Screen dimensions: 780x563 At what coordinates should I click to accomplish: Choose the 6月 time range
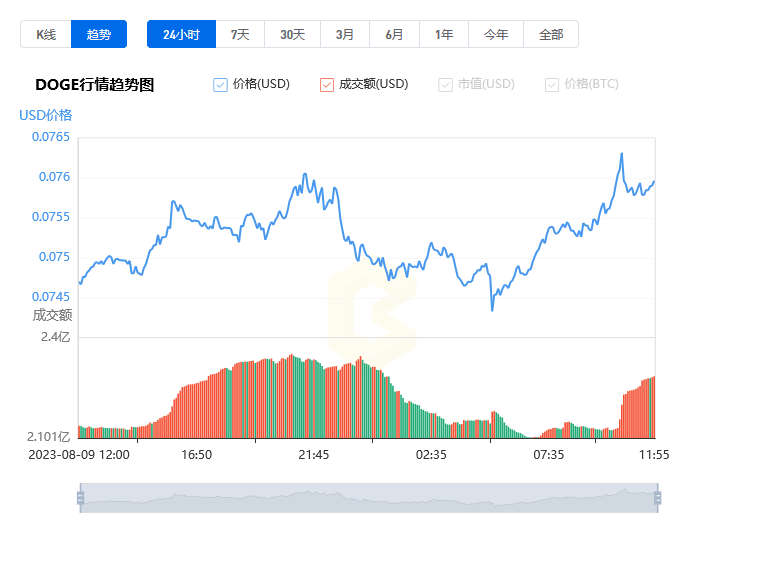(x=394, y=34)
